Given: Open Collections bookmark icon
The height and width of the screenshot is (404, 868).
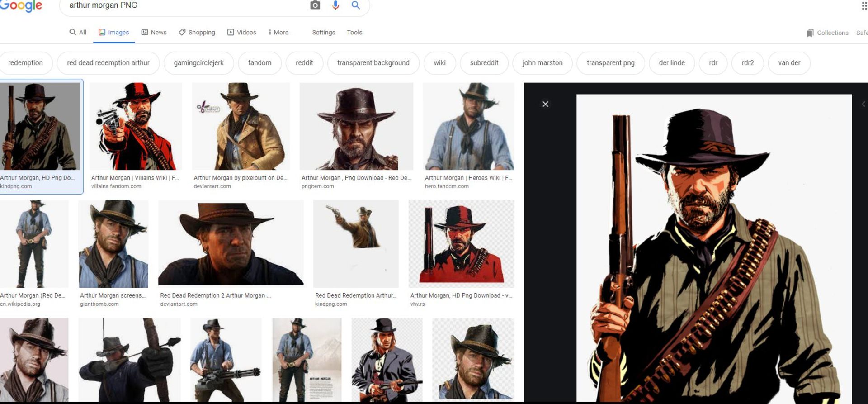Looking at the screenshot, I should 810,33.
